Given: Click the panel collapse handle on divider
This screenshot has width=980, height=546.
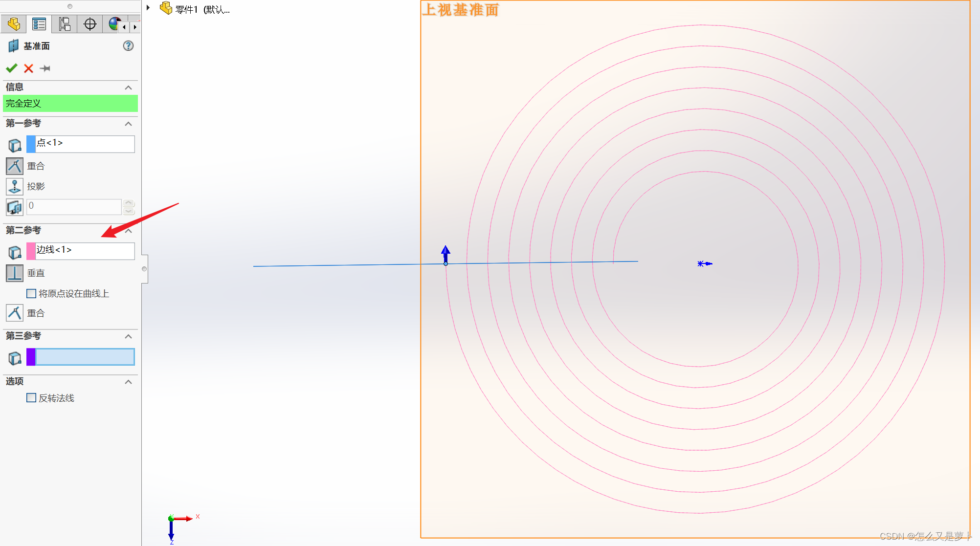Looking at the screenshot, I should pos(144,269).
